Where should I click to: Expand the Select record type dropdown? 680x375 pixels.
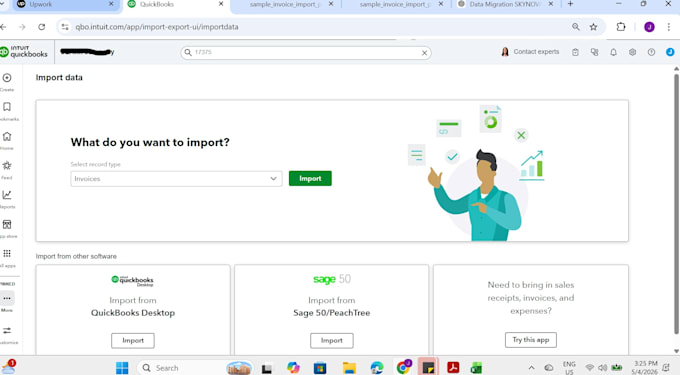pos(176,179)
